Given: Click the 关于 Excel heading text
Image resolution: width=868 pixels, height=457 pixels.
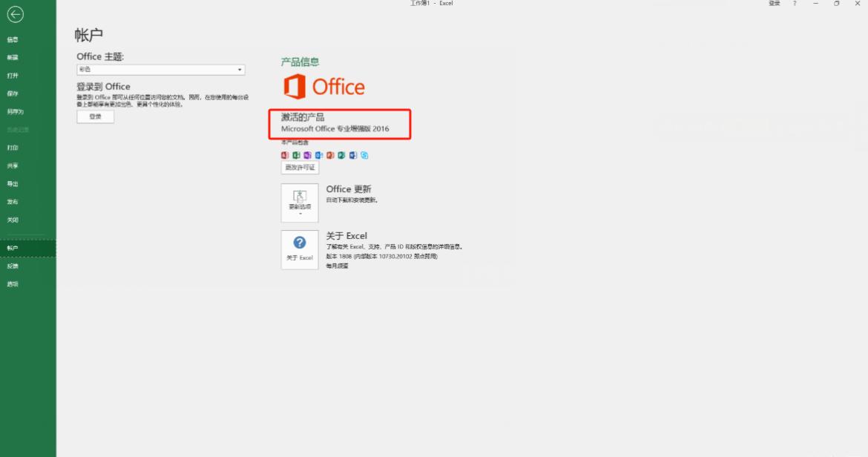Looking at the screenshot, I should (x=346, y=236).
